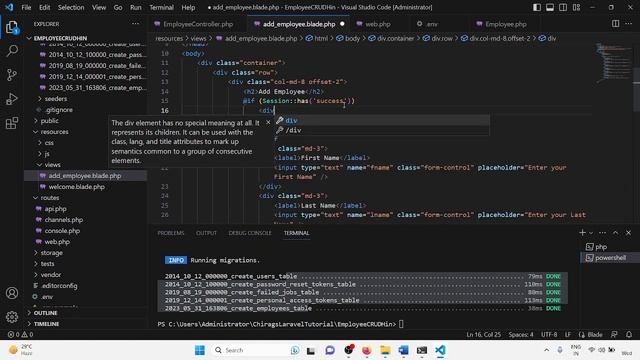
Task: Open the PROBLEMS panel tab
Action: (171, 233)
